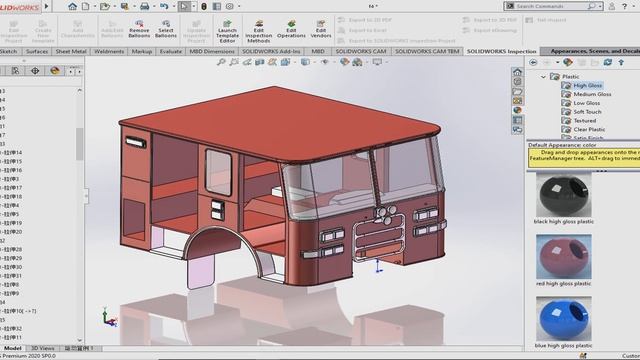Open Edit Vendors in the ribbon
Screen dimensions: 640x360
(321, 29)
